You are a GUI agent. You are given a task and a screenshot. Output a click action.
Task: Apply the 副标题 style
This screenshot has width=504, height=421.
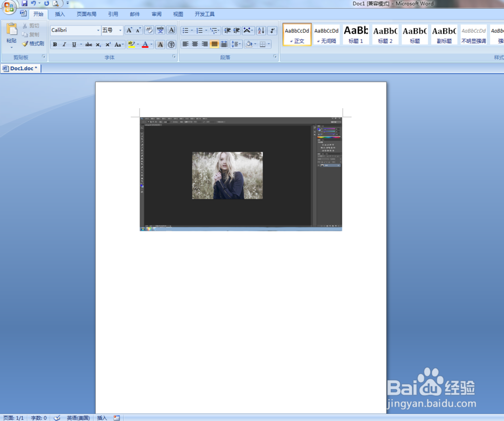click(444, 34)
